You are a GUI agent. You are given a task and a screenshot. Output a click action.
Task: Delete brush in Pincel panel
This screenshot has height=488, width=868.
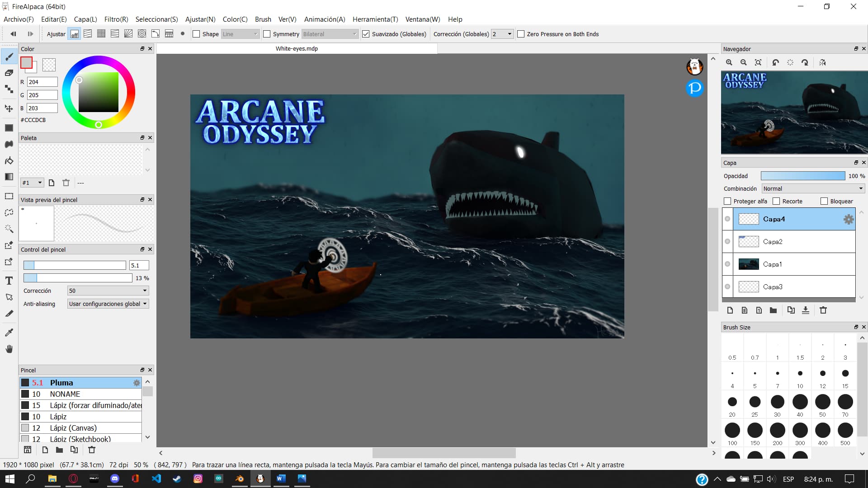point(92,450)
